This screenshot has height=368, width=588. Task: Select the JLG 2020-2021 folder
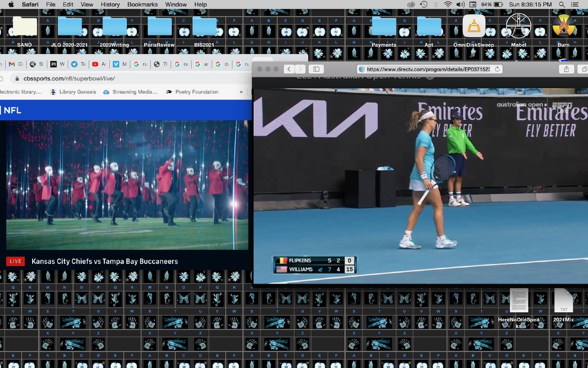click(69, 27)
